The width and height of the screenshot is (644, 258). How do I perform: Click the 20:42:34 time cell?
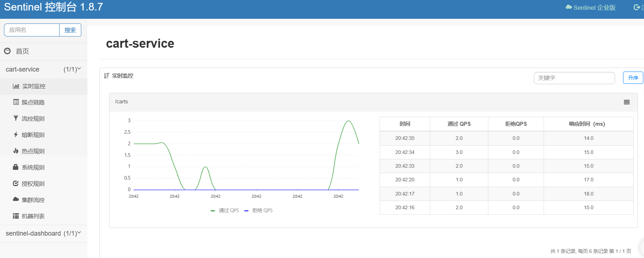point(405,152)
